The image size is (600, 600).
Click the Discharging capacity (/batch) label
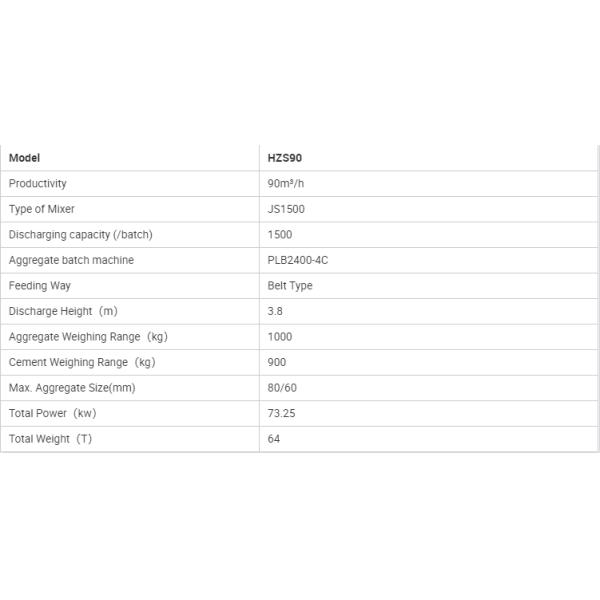[x=80, y=235]
